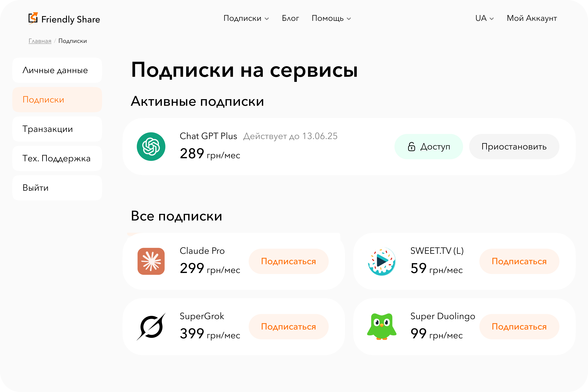The height and width of the screenshot is (392, 588).
Task: Click the Доступ button with the lock icon
Action: coord(429,146)
